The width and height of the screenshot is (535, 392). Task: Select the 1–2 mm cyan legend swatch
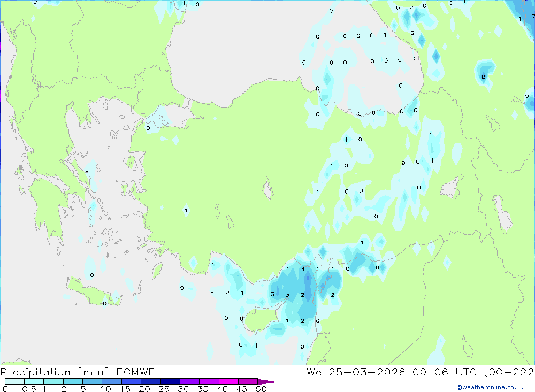coord(53,381)
